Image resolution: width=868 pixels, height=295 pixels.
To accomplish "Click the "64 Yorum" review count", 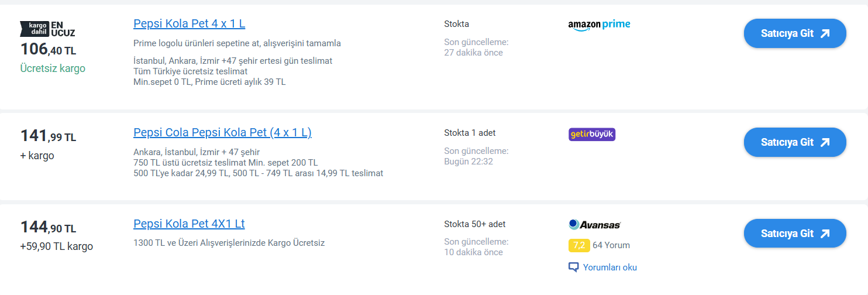I will (611, 245).
